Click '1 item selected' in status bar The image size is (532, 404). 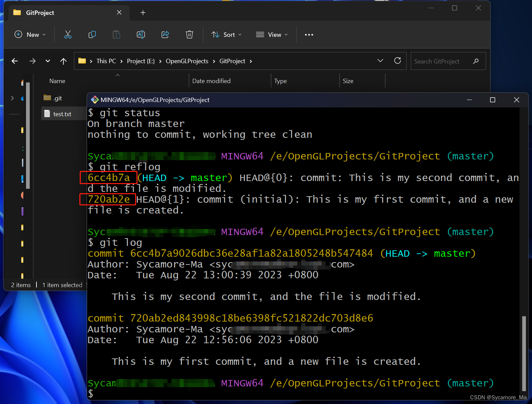pos(62,285)
